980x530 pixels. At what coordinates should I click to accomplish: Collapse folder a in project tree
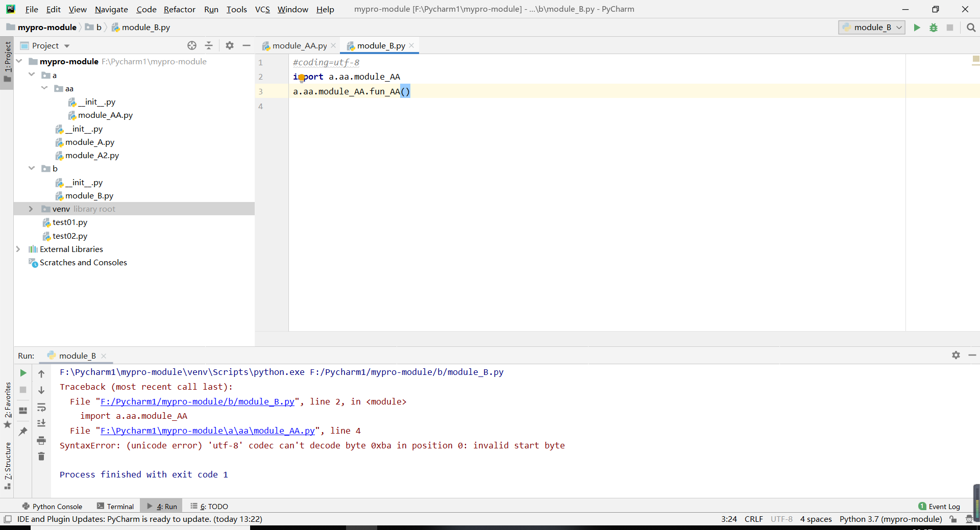[x=32, y=74]
